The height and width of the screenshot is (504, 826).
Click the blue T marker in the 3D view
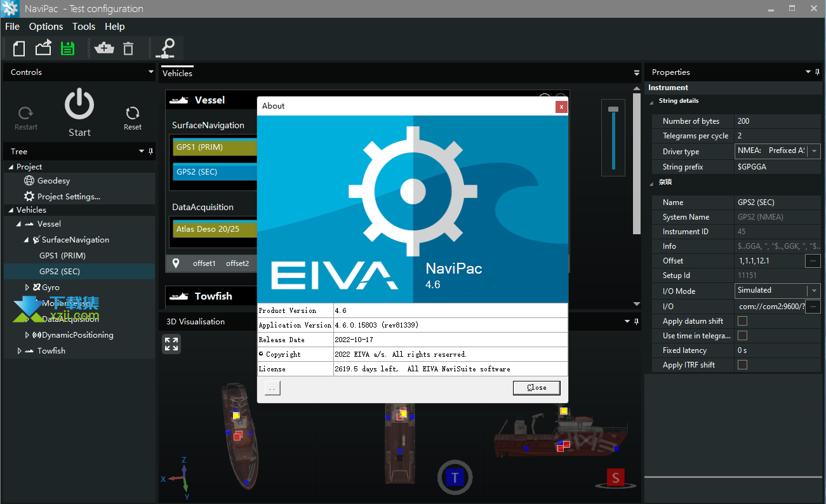click(x=455, y=478)
